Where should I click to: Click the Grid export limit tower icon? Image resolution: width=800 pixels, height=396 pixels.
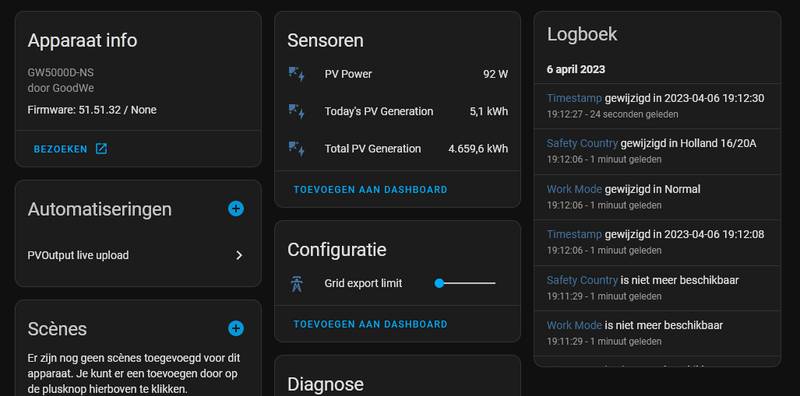point(296,283)
